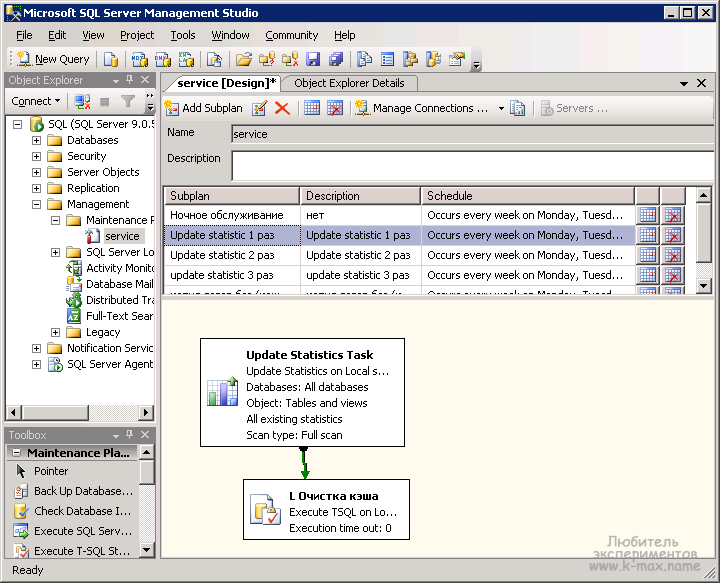720x583 pixels.
Task: Click the database icon with red X
Action: point(290,59)
